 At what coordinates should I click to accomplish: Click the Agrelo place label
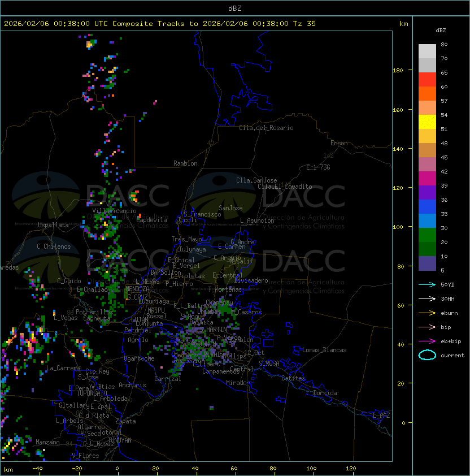138,340
